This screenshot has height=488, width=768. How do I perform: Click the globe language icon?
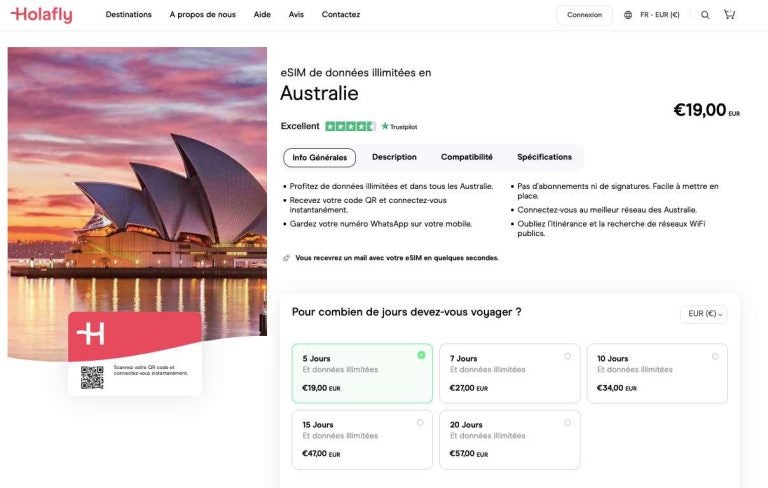point(628,15)
